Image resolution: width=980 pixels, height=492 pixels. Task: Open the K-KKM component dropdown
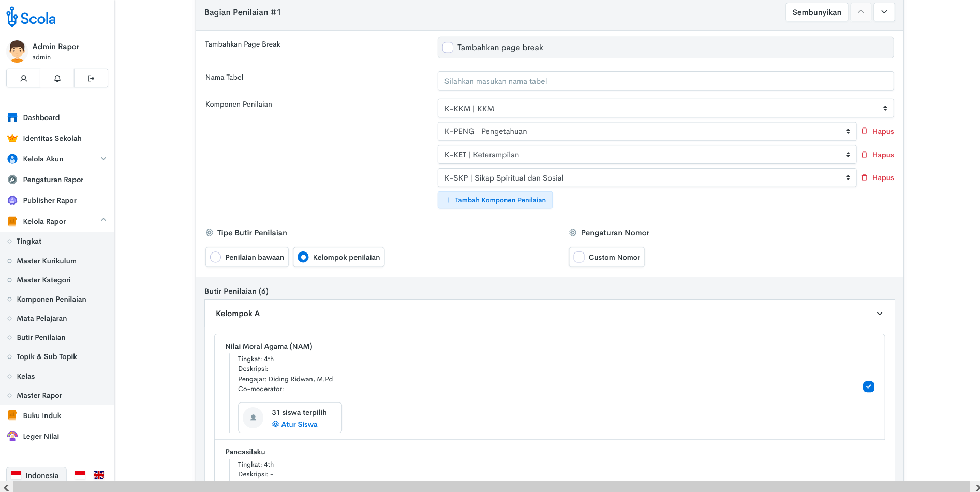[665, 109]
